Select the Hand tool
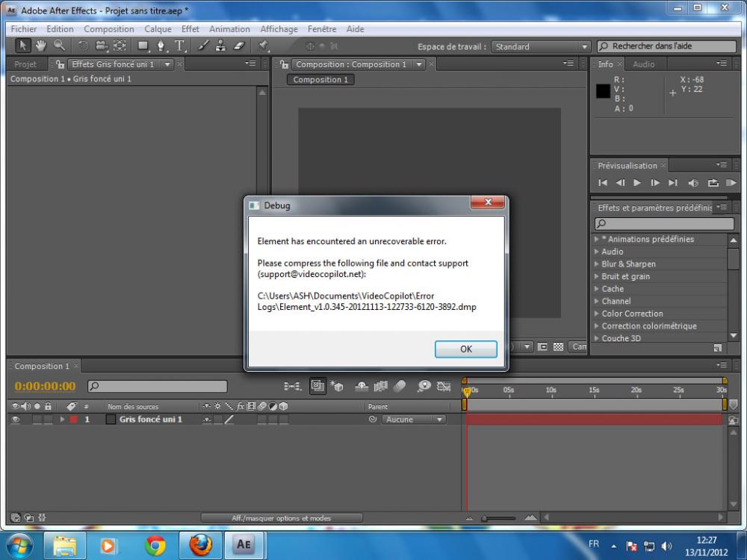747x560 pixels. 41,46
